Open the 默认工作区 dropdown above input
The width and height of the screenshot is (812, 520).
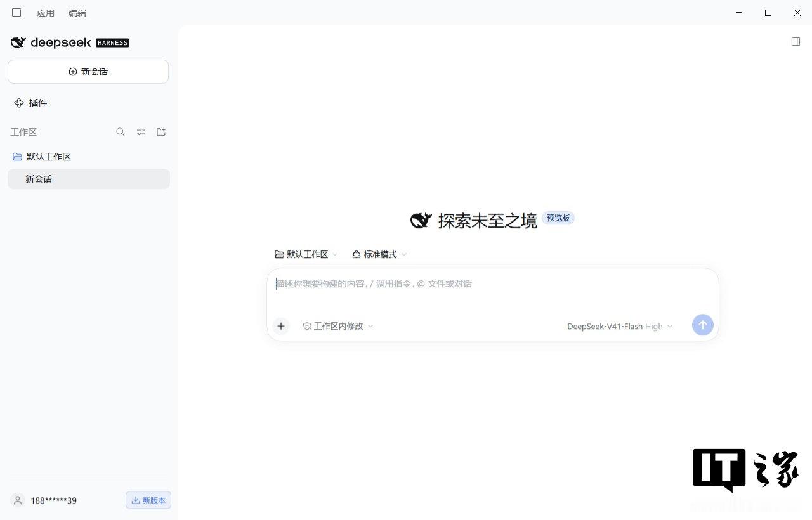pos(306,254)
